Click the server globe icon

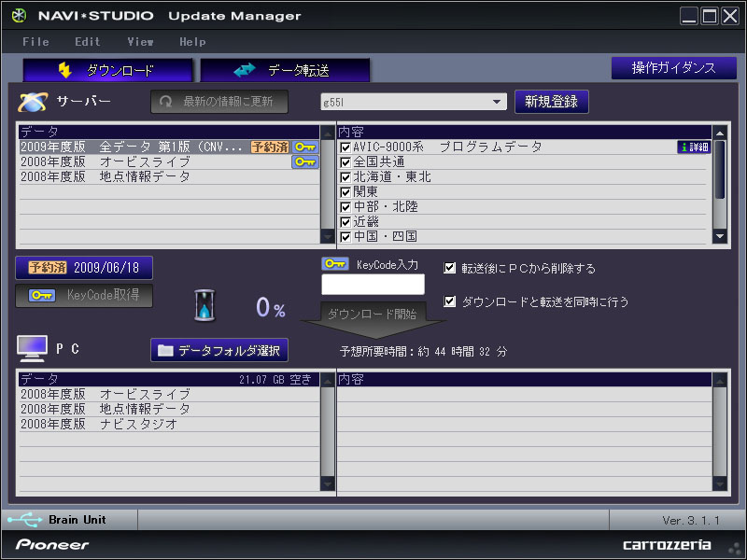[x=34, y=102]
